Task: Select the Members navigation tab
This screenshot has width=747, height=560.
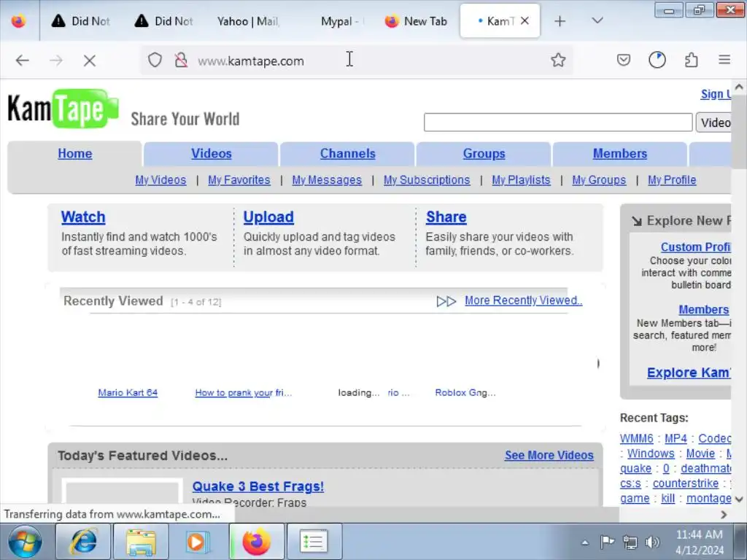Action: [x=620, y=153]
